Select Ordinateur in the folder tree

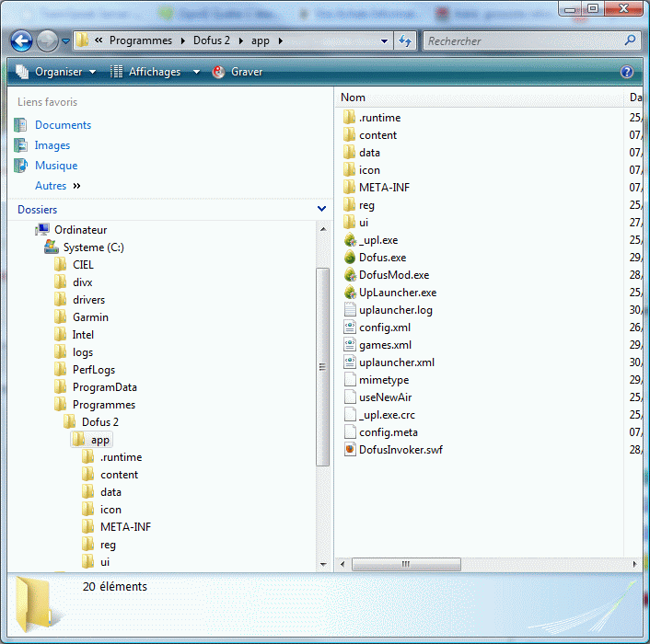80,230
